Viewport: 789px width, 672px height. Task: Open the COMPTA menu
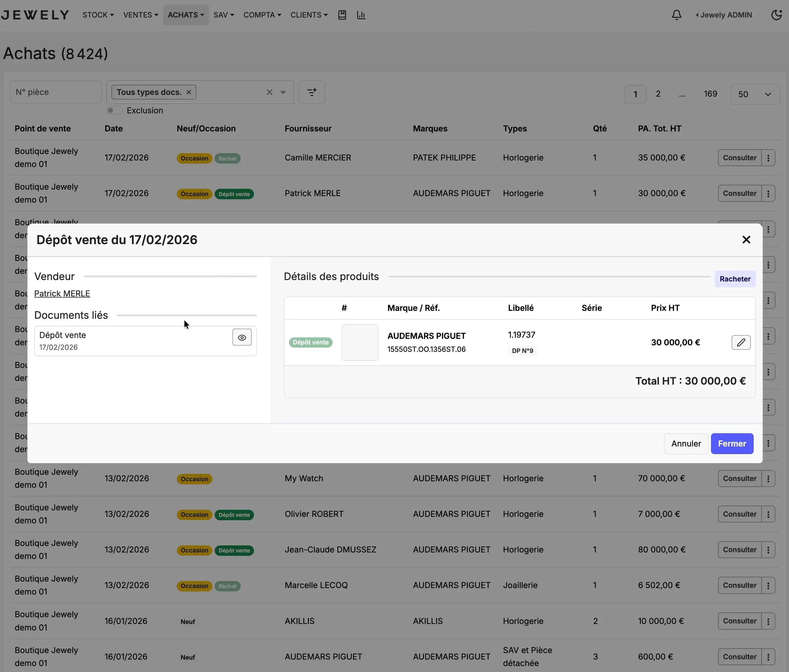(x=262, y=15)
